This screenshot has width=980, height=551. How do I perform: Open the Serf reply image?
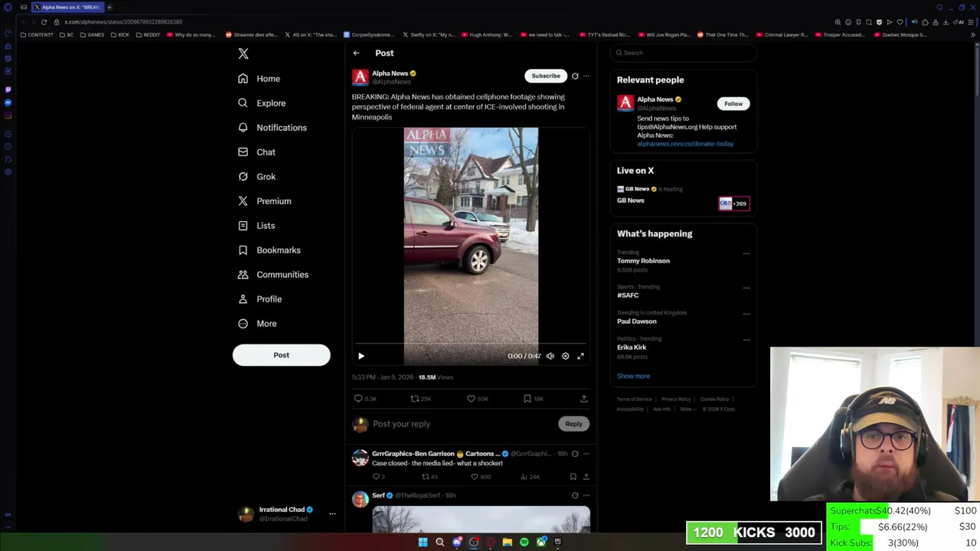coord(481,519)
